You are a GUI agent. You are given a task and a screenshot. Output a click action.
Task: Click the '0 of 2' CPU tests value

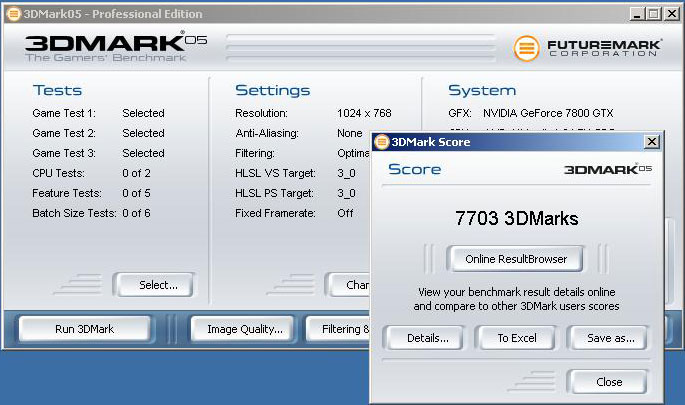click(x=136, y=173)
